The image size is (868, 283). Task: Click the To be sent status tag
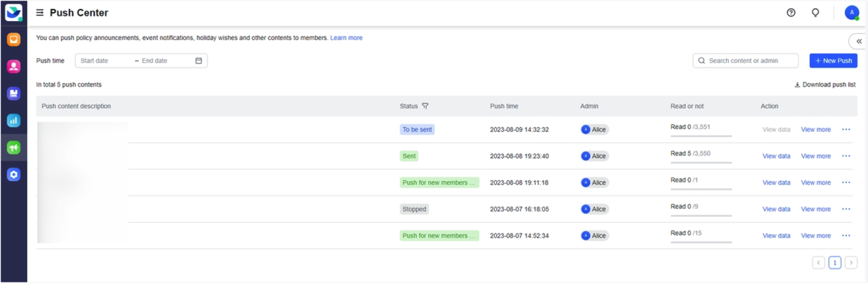point(417,130)
